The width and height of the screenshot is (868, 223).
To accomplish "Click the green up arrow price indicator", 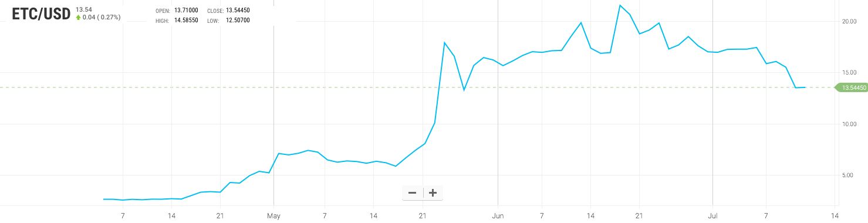I will tap(78, 18).
